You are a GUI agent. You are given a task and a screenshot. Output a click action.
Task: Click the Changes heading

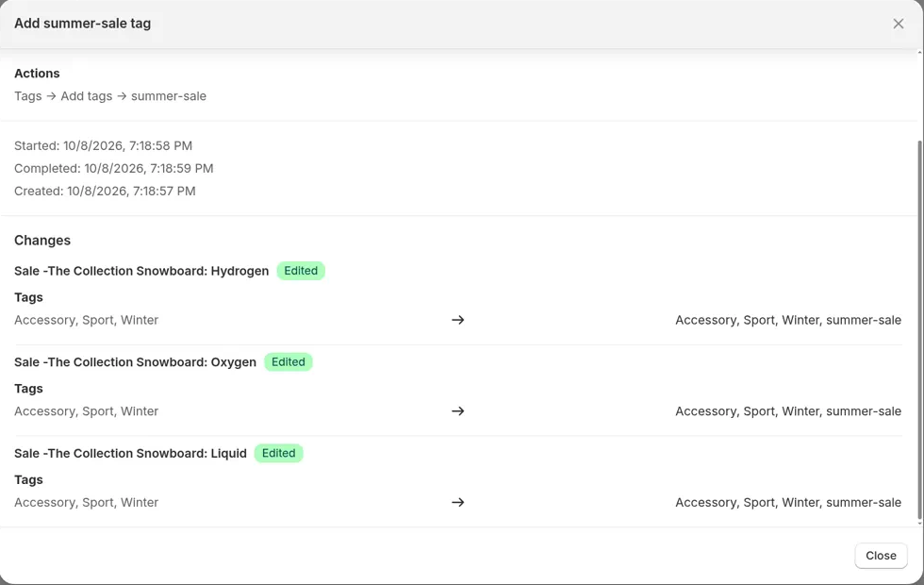[42, 240]
